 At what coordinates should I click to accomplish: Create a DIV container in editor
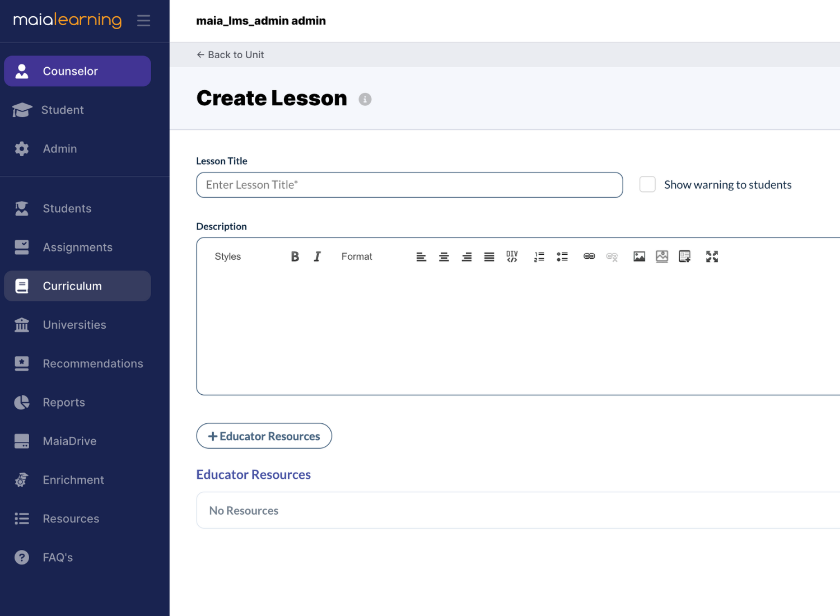click(x=512, y=256)
